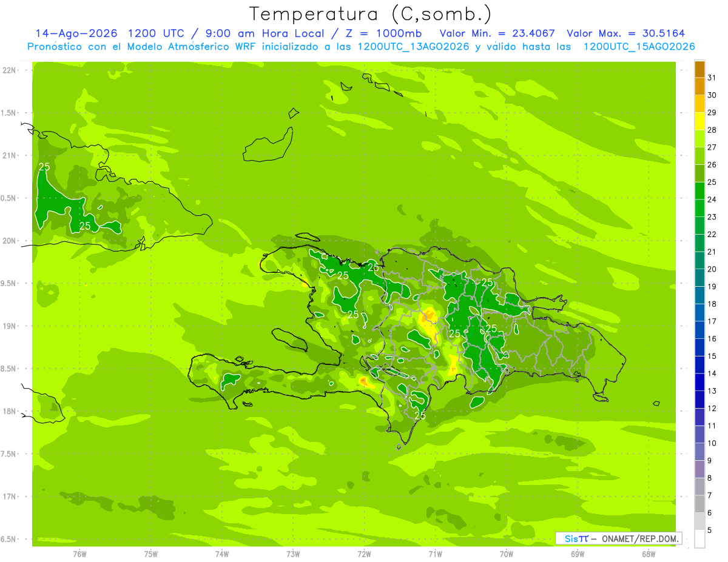Click the "6.5N" latitude label
The height and width of the screenshot is (562, 728).
coord(8,539)
